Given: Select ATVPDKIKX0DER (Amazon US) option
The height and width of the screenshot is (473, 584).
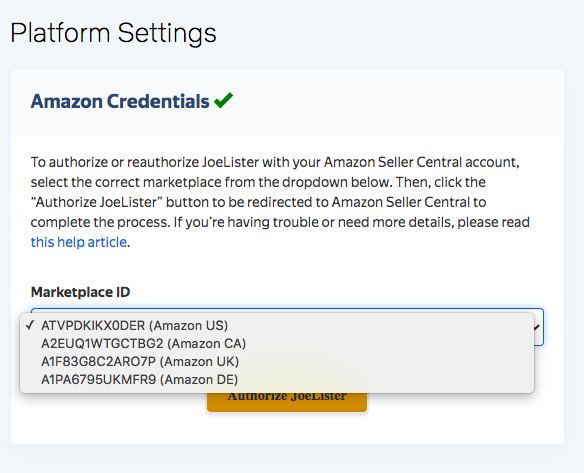Looking at the screenshot, I should (x=277, y=326).
